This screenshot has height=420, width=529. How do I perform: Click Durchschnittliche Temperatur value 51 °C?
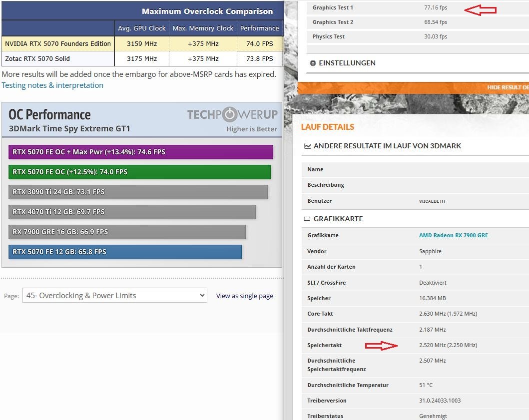click(x=426, y=385)
